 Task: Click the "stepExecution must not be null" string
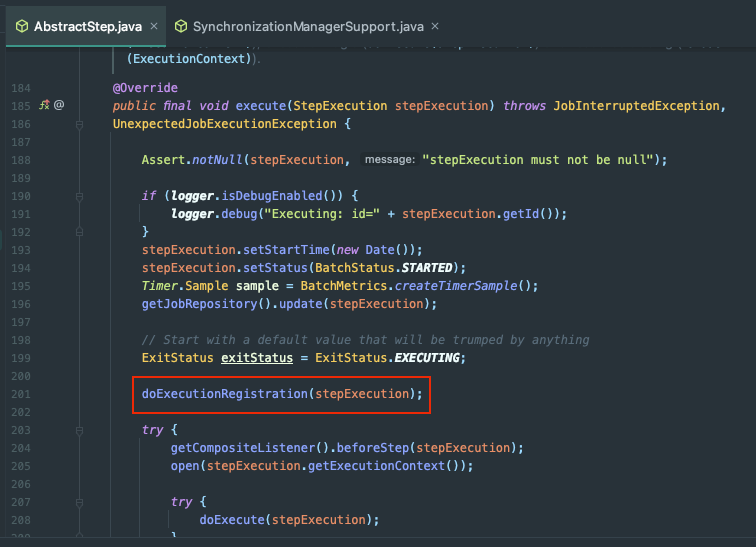537,160
